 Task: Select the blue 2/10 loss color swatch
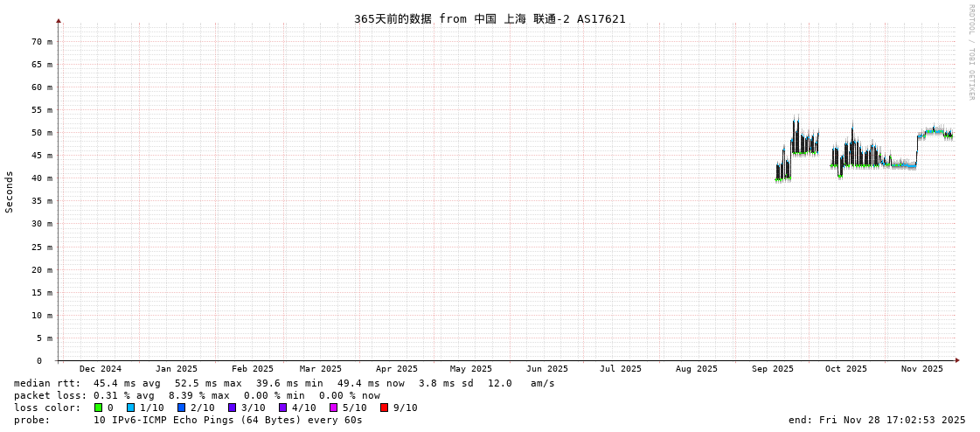[181, 408]
